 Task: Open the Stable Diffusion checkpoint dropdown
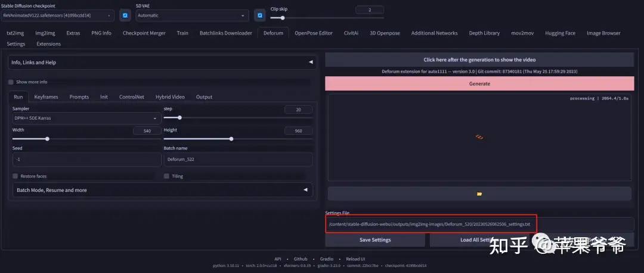click(57, 15)
